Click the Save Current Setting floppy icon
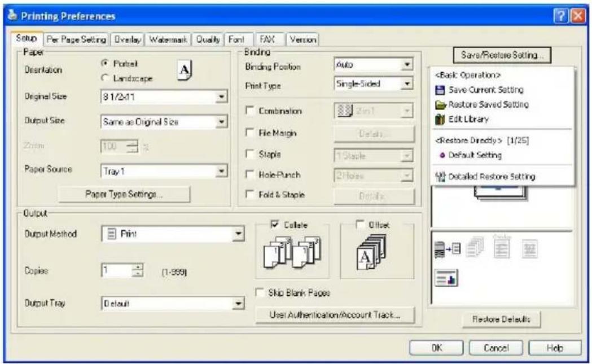The width and height of the screenshot is (592, 364). pyautogui.click(x=440, y=90)
